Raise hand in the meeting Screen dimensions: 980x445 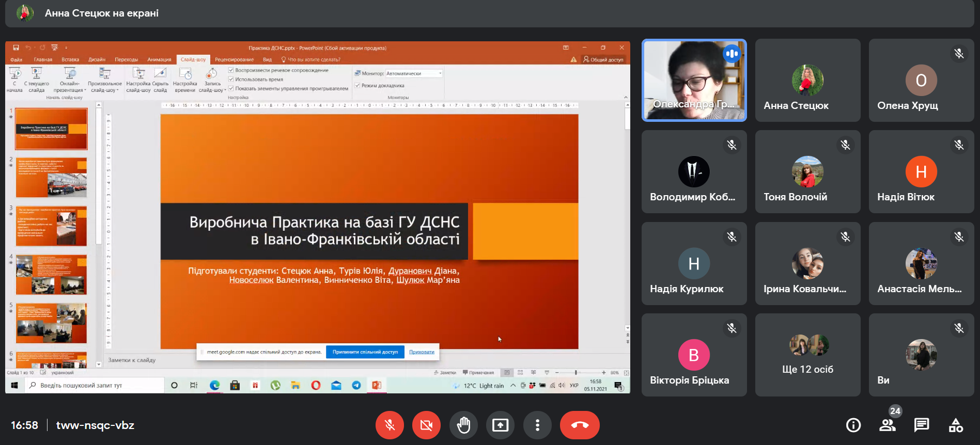pos(463,425)
